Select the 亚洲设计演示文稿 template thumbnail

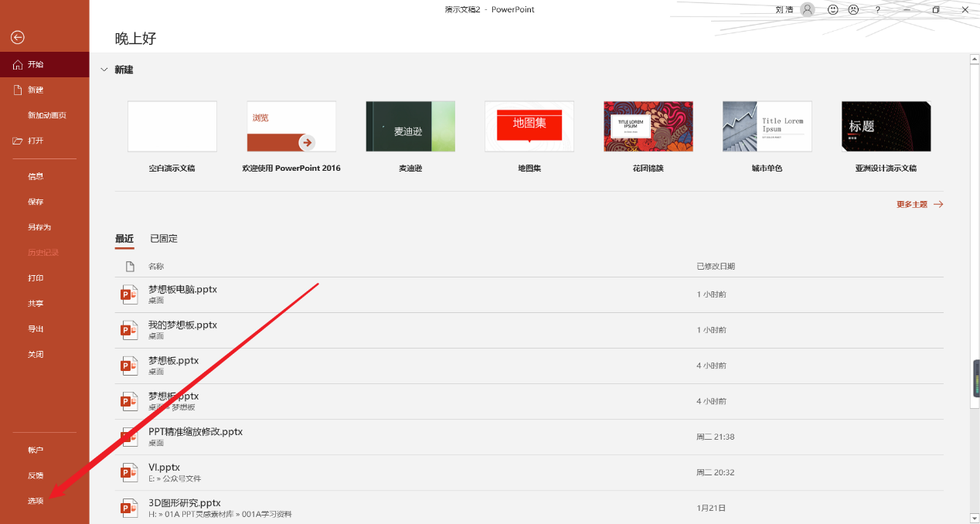pyautogui.click(x=886, y=127)
